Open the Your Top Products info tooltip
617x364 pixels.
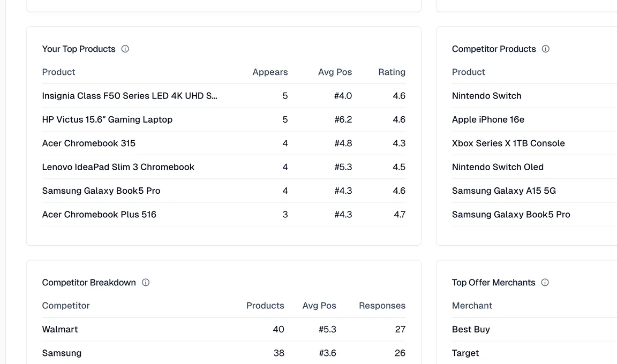click(x=125, y=49)
